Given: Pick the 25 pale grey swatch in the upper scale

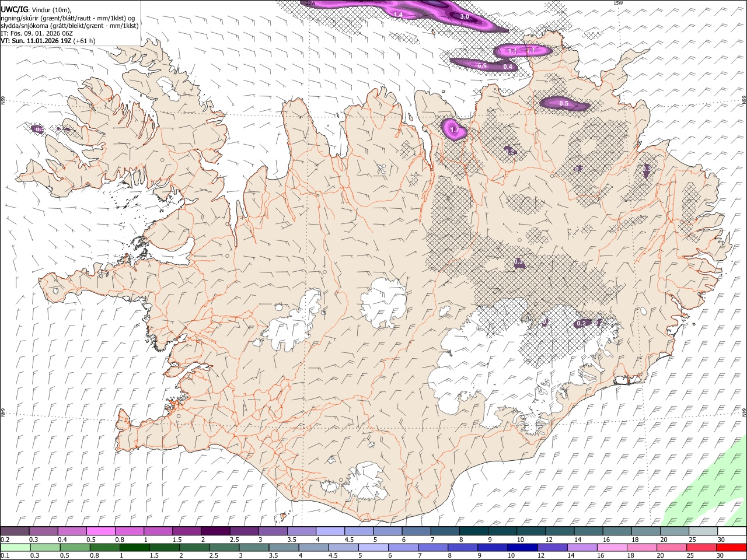Looking at the screenshot, I should (x=703, y=531).
